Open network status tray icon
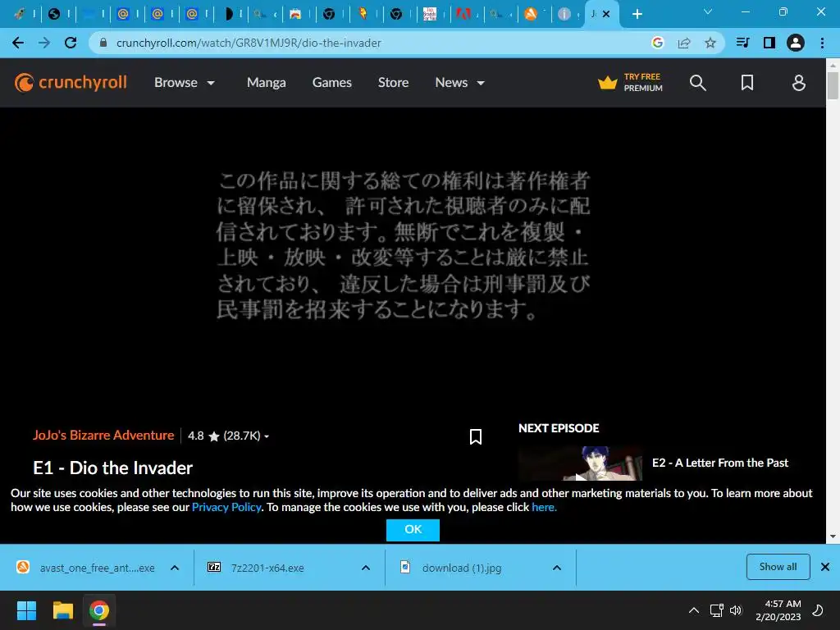The height and width of the screenshot is (630, 840). (717, 610)
